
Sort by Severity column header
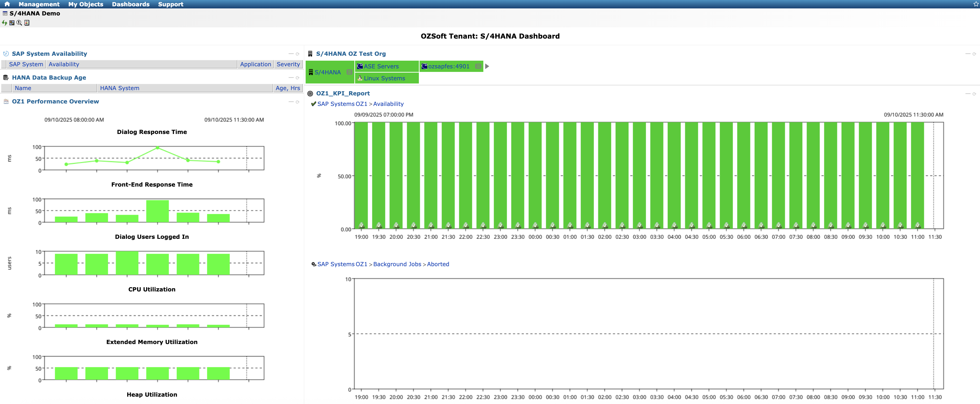coord(288,64)
